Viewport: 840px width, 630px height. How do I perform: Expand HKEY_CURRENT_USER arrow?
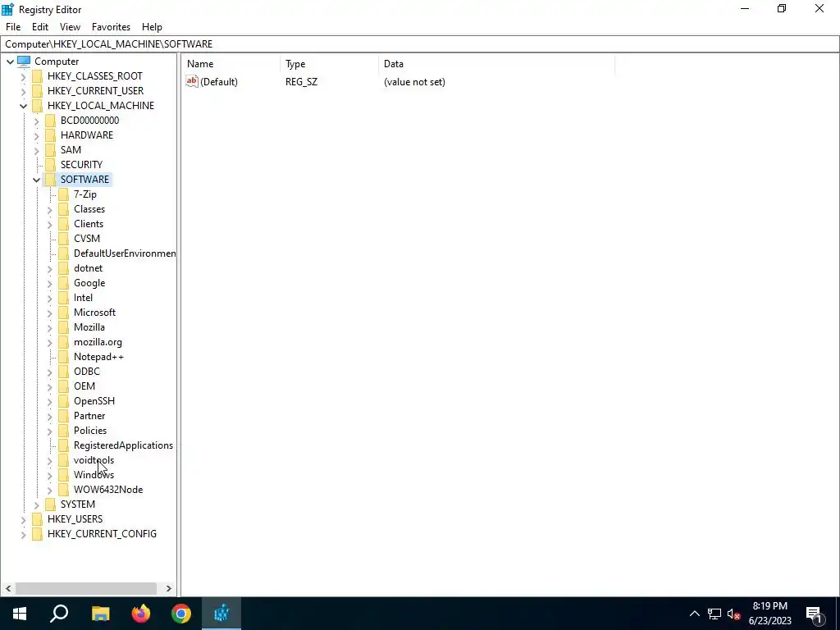pyautogui.click(x=23, y=91)
